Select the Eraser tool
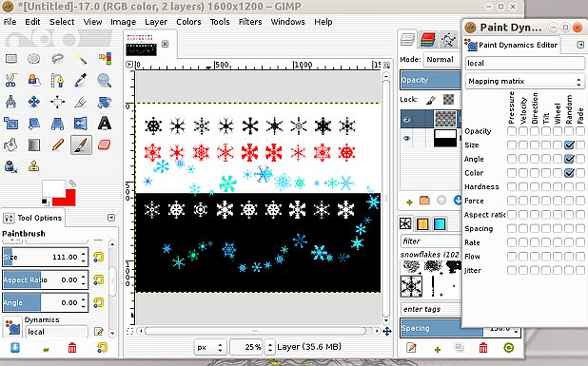The height and width of the screenshot is (366, 588). (x=105, y=145)
